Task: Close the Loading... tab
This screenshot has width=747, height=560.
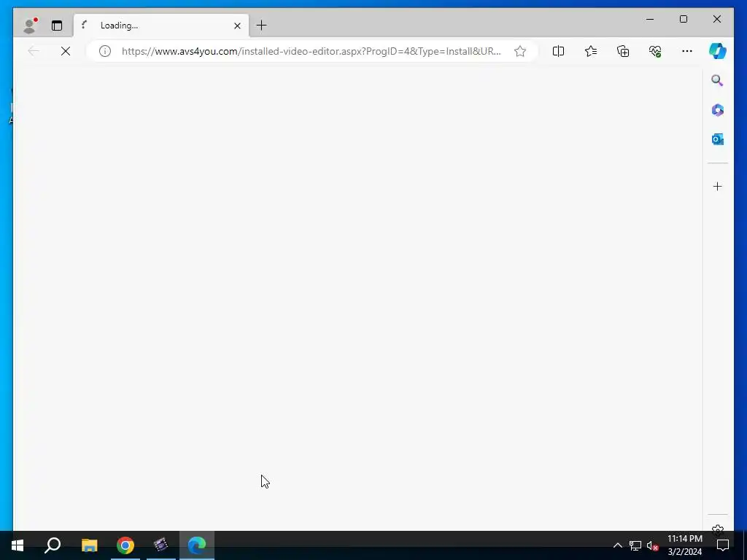Action: coord(237,26)
